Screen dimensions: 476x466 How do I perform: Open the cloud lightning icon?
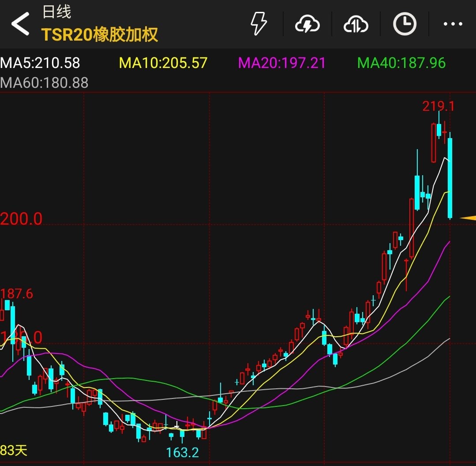click(307, 24)
